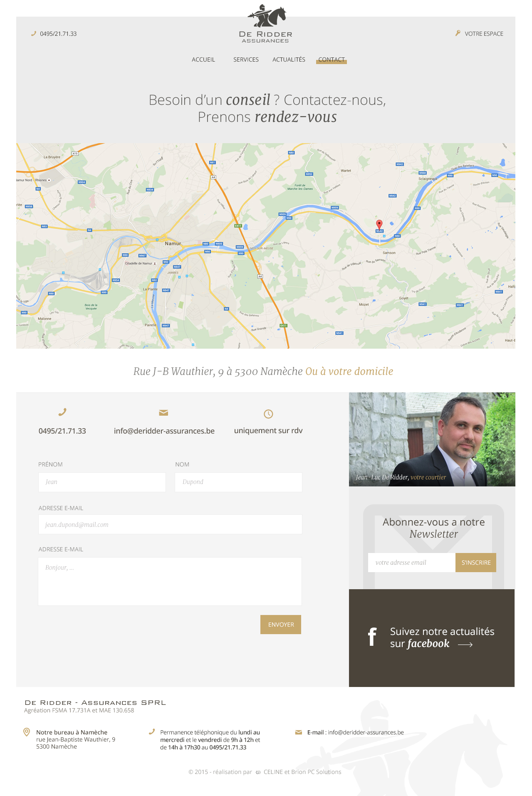Click the location pin icon in footer

(x=27, y=732)
